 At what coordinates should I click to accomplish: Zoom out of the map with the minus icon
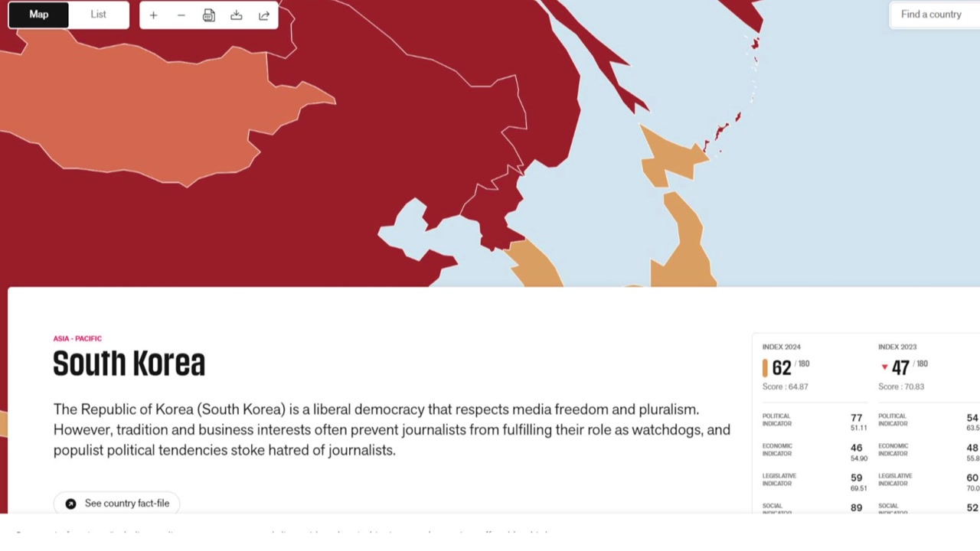[x=181, y=15]
